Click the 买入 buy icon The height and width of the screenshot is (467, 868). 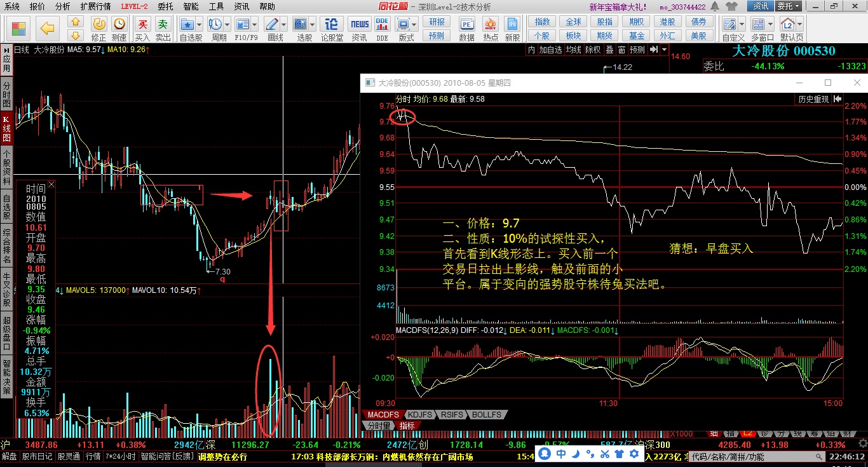click(x=143, y=29)
